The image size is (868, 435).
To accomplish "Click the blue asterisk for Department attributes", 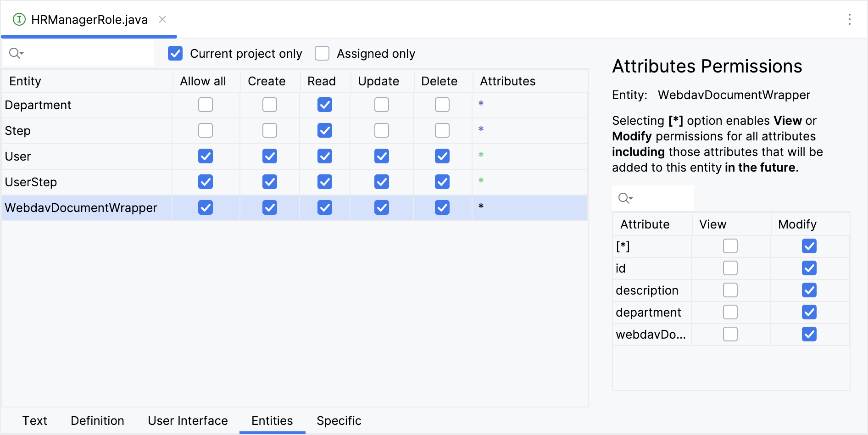I will click(481, 104).
